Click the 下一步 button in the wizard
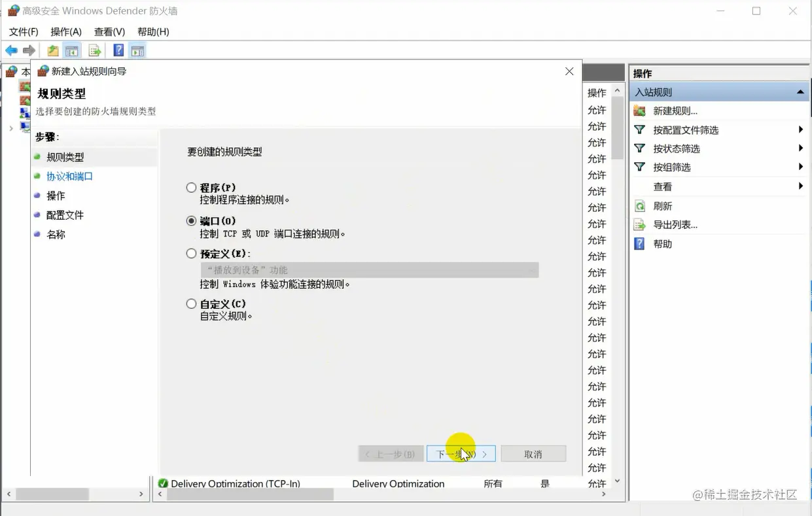Image resolution: width=812 pixels, height=516 pixels. [461, 454]
